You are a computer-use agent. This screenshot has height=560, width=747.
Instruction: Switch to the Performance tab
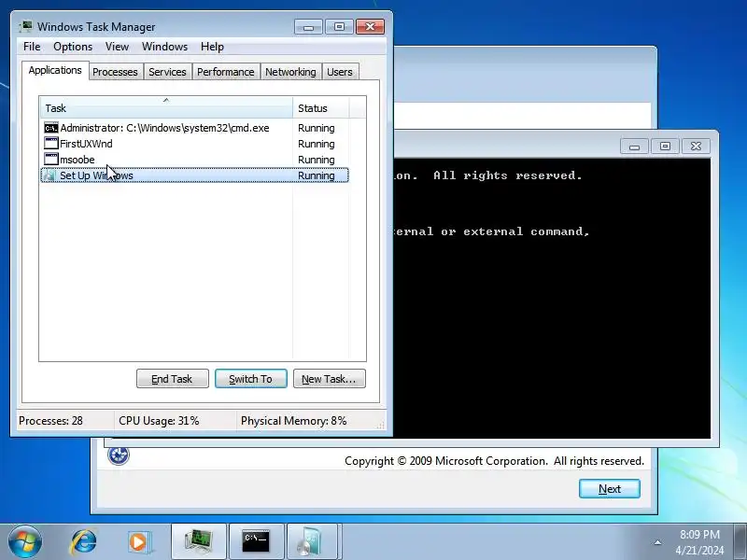[226, 72]
